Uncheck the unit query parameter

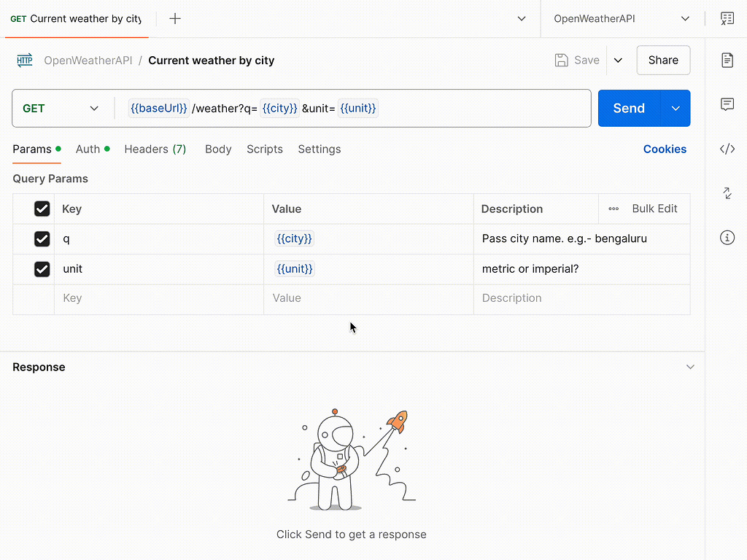(42, 269)
